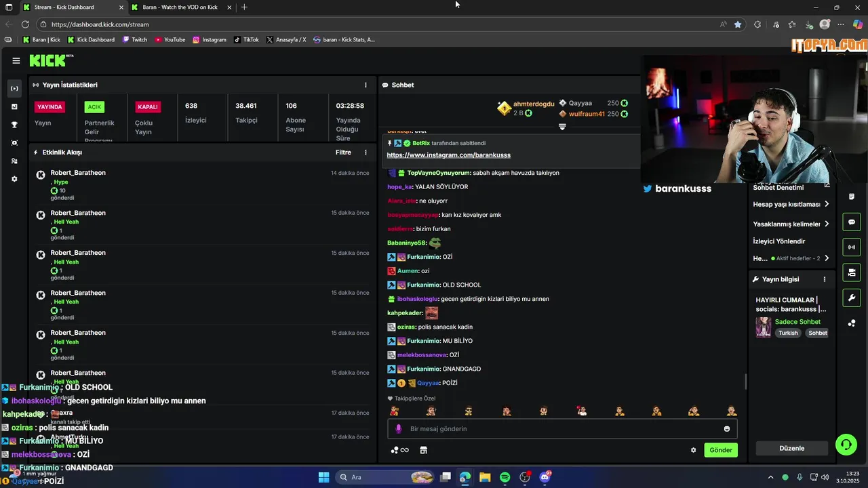868x488 pixels.
Task: Open the document notes icon in right rail
Action: coord(852,197)
